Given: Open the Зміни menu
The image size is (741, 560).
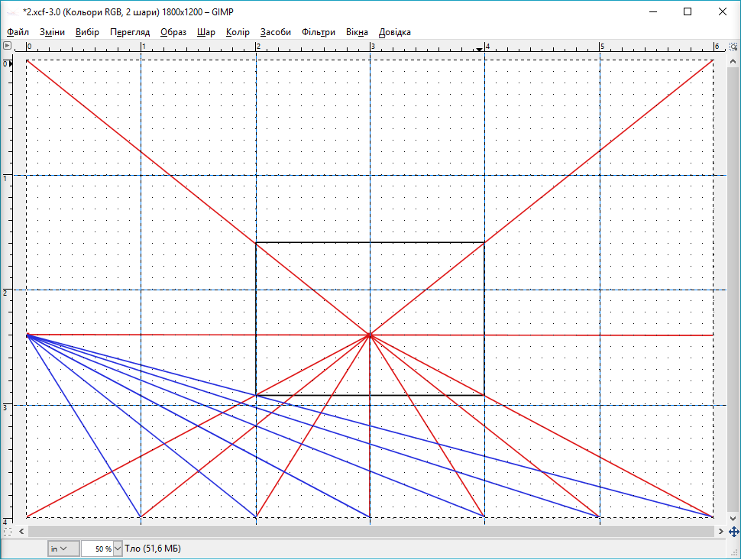Looking at the screenshot, I should click(x=52, y=32).
